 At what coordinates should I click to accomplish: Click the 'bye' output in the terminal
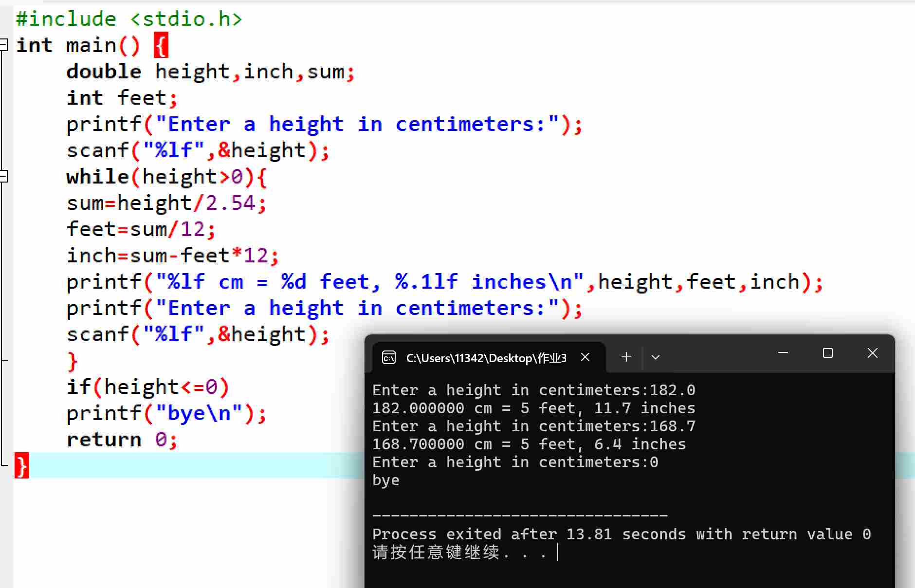[386, 480]
